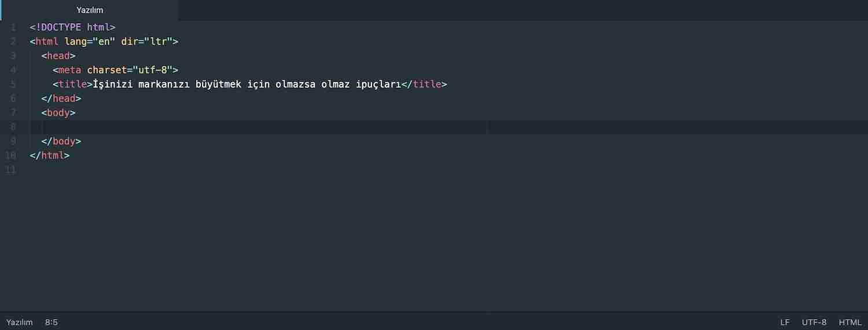Screen dimensions: 868x330
Task: Click line number 5 in gutter
Action: tap(13, 84)
